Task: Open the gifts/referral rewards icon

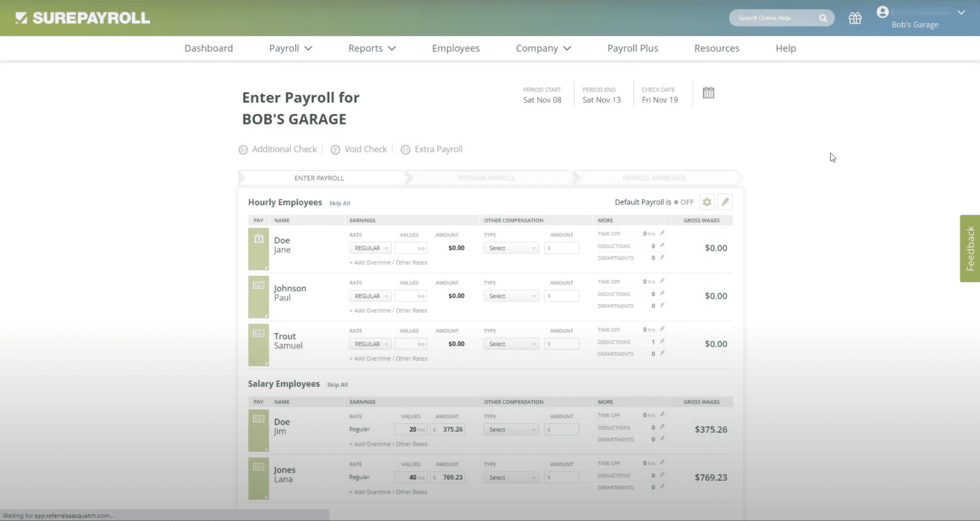Action: (x=855, y=18)
